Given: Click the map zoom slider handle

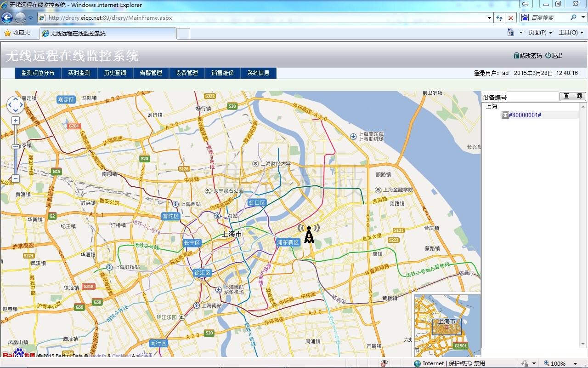Looking at the screenshot, I should click(15, 146).
